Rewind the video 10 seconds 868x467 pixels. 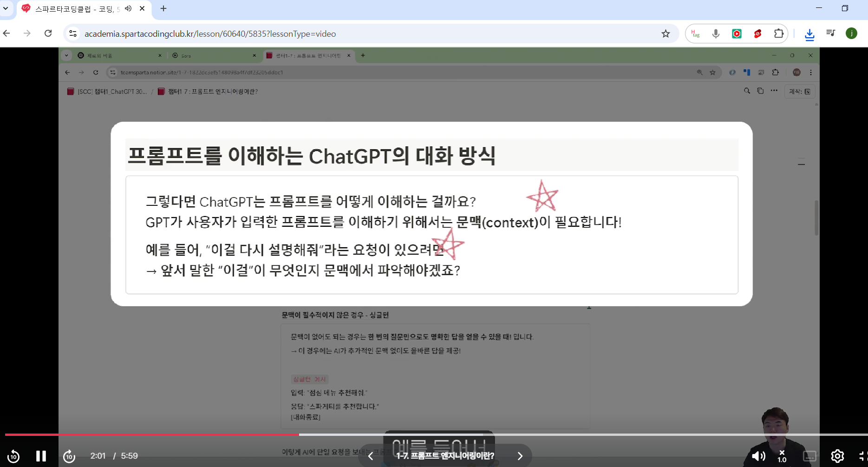pyautogui.click(x=13, y=456)
